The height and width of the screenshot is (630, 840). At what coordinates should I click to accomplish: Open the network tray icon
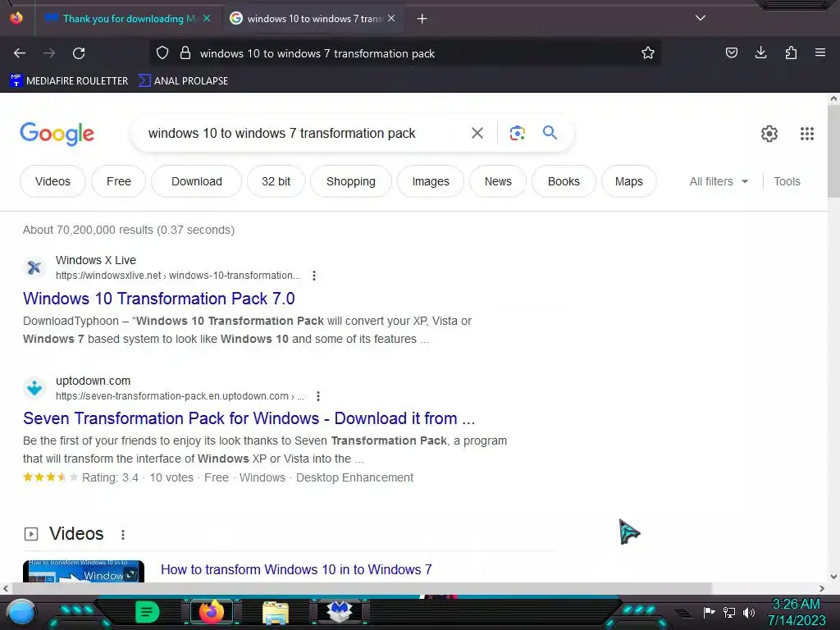[x=729, y=612]
